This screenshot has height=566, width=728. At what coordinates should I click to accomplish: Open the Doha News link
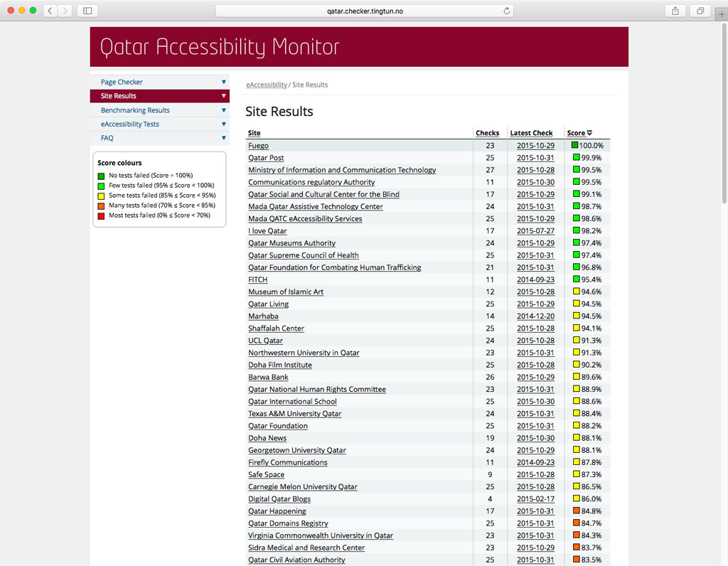tap(267, 438)
